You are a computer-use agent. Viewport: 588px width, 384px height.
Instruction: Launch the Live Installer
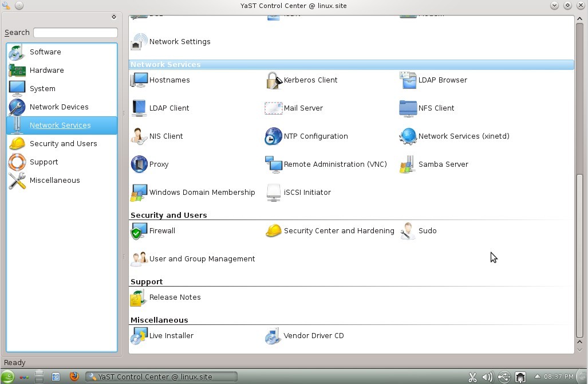point(162,336)
